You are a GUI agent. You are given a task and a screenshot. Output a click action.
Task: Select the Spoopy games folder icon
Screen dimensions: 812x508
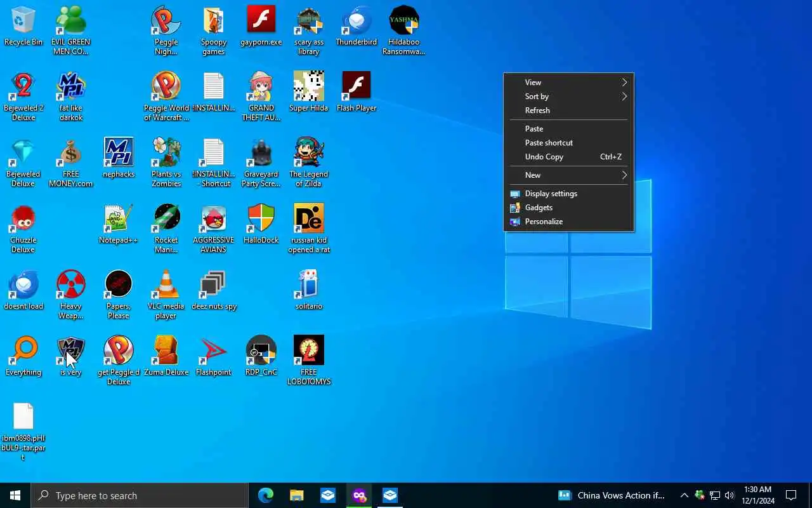click(214, 31)
